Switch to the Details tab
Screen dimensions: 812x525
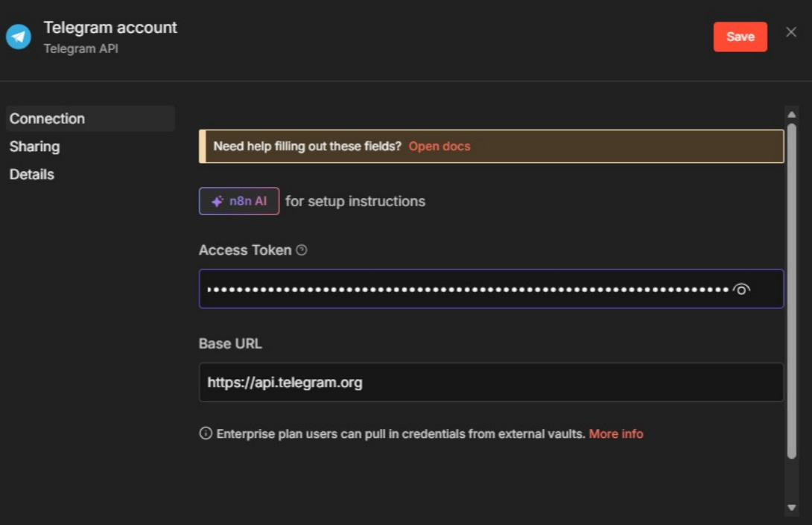click(31, 174)
